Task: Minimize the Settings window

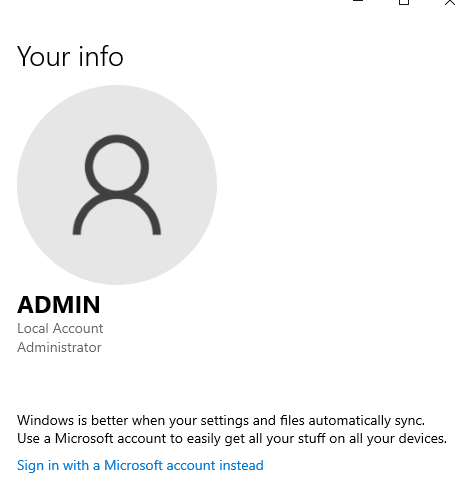Action: tap(358, 2)
